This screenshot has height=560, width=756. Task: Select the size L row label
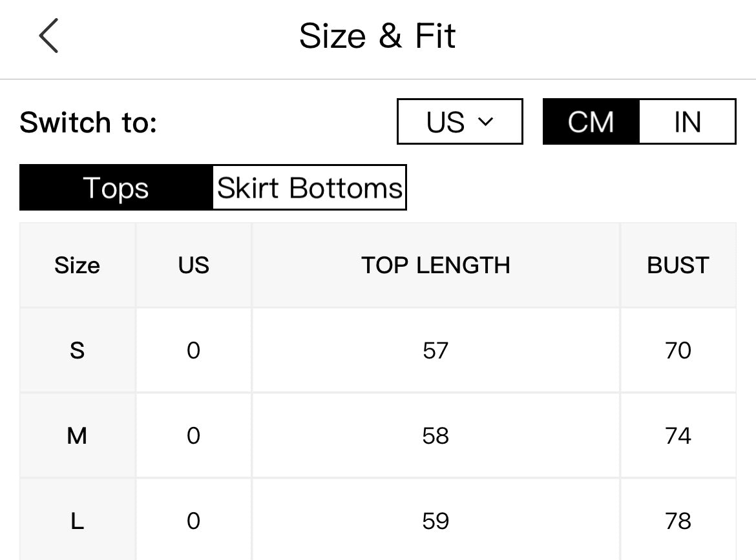77,521
